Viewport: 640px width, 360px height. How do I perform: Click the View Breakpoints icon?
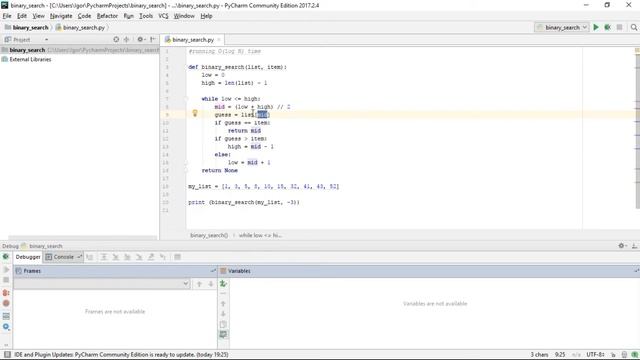(x=6, y=293)
